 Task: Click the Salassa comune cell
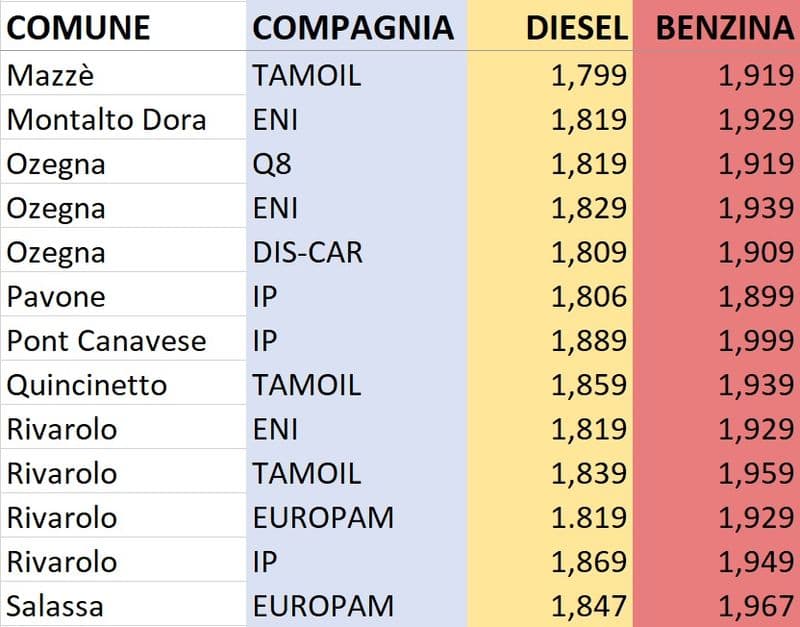tap(54, 605)
